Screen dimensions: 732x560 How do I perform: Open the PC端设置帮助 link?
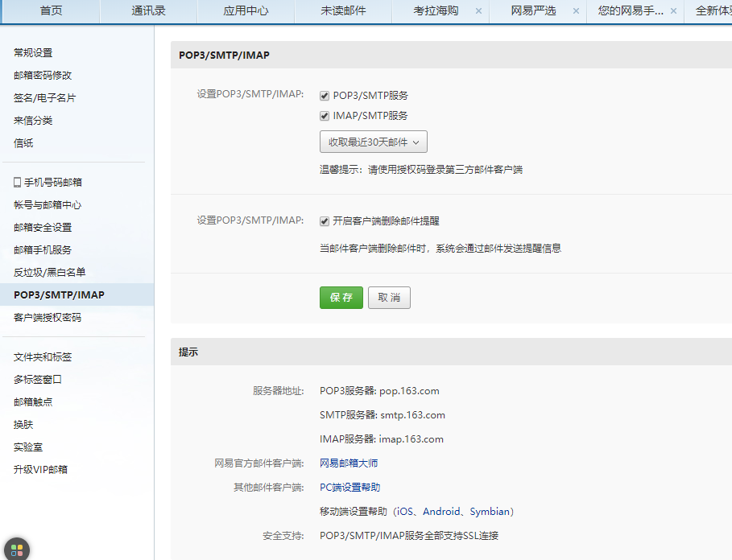[349, 488]
